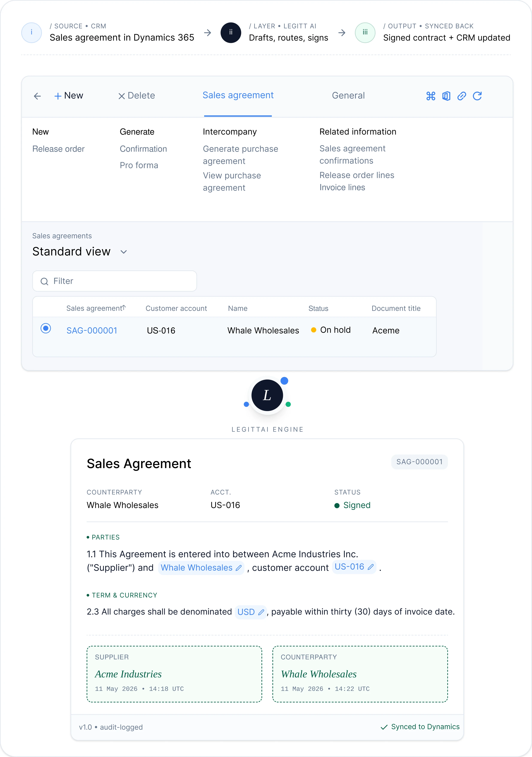
Task: Edit the USD currency chip
Action: [251, 612]
